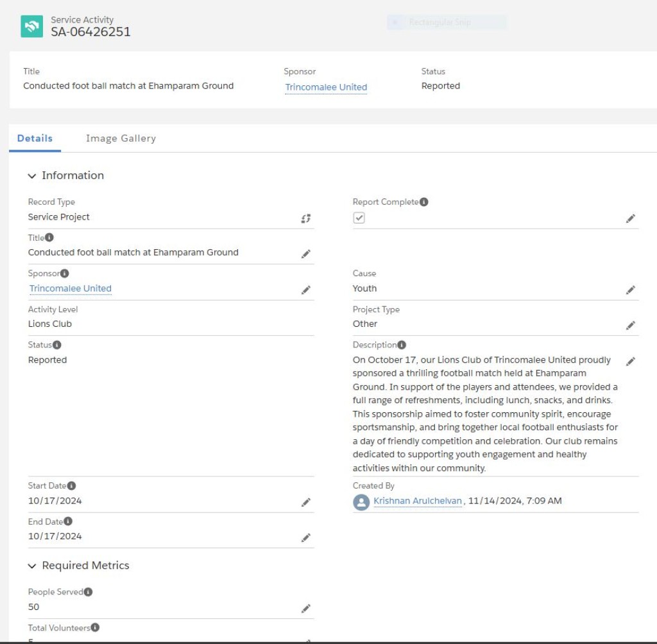This screenshot has width=657, height=644.
Task: Click Project Type value Other
Action: 364,324
